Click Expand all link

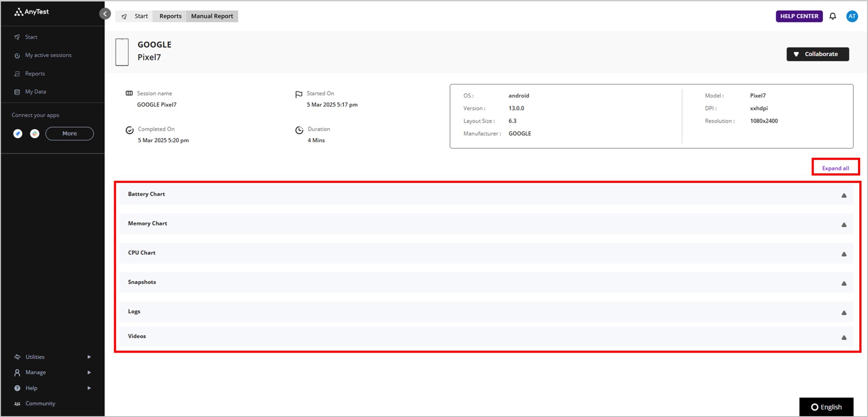[835, 168]
